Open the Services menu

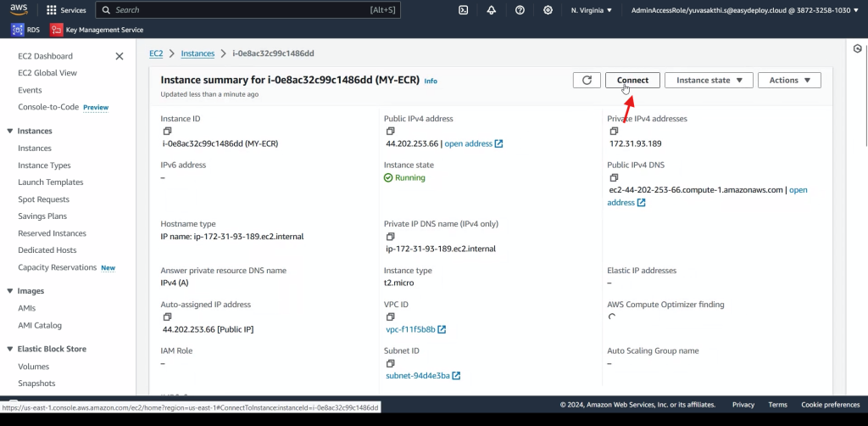click(x=66, y=10)
